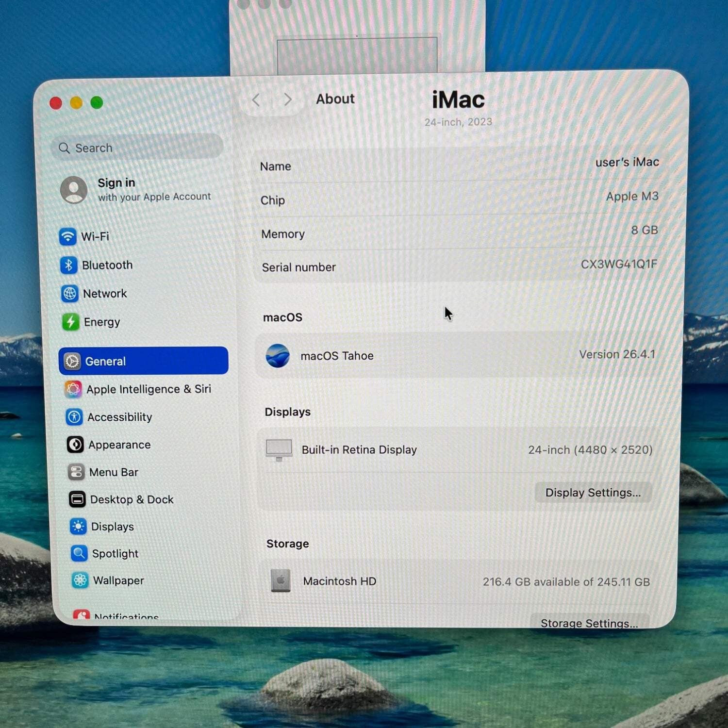Choose Energy label in the sidebar
Image resolution: width=728 pixels, height=728 pixels.
[x=102, y=322]
